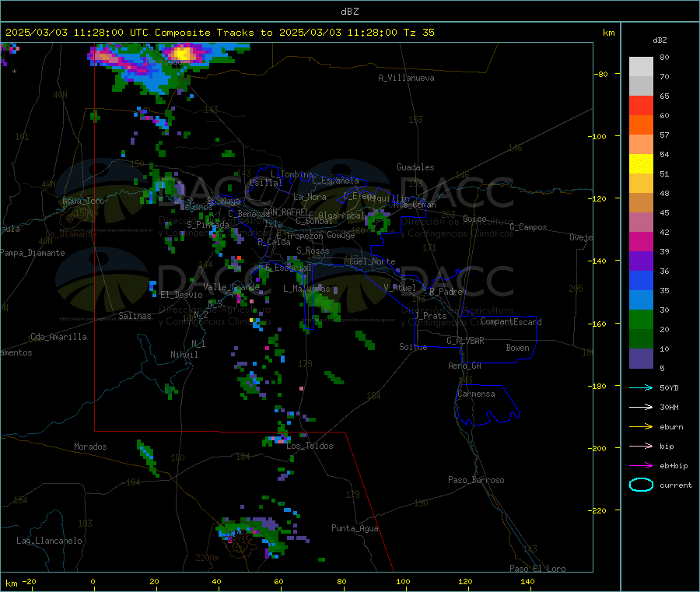700x592 pixels.
Task: Click the magenta eb+bip arrow icon
Action: click(x=641, y=466)
